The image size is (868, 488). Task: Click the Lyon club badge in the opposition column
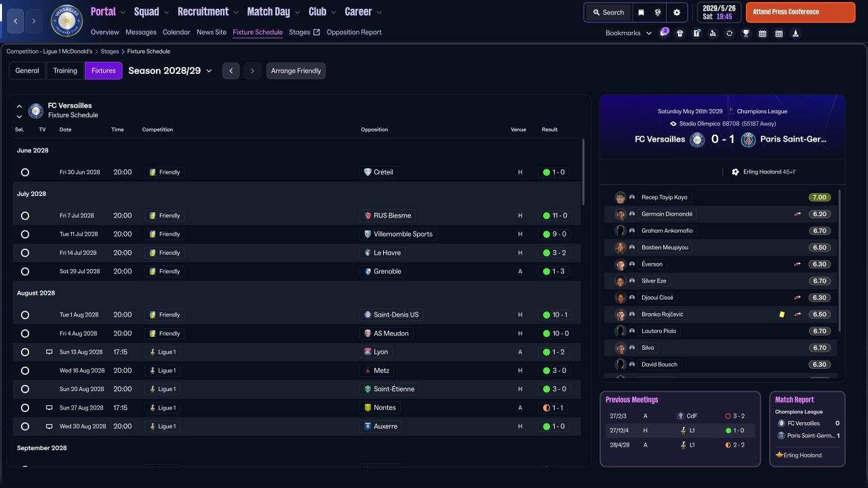point(368,352)
